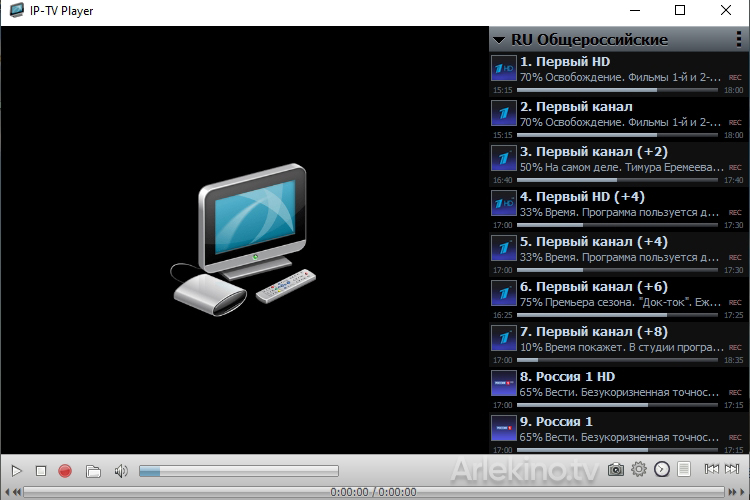The image size is (750, 500).
Task: Click the Первый HD (+4) channel logo
Action: click(504, 203)
